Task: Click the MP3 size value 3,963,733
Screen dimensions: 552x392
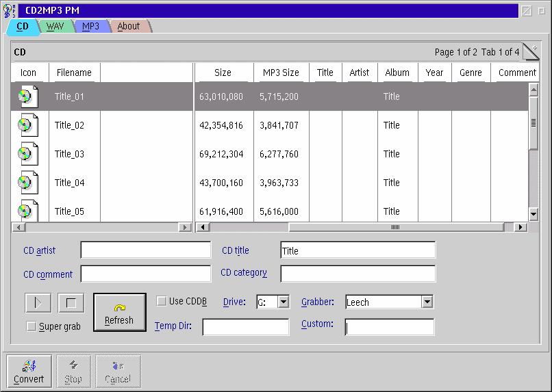Action: click(x=279, y=183)
